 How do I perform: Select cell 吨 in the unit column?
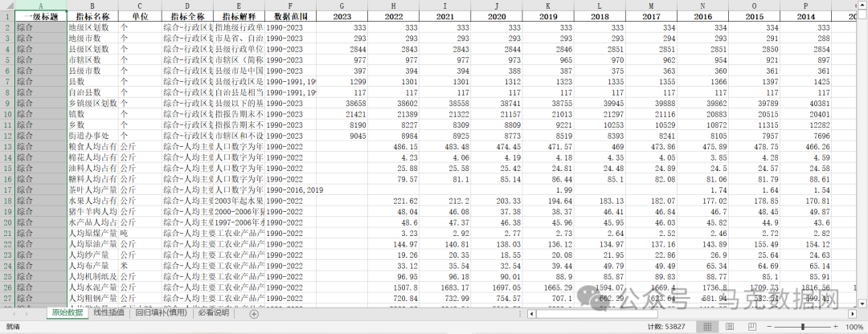pyautogui.click(x=140, y=234)
